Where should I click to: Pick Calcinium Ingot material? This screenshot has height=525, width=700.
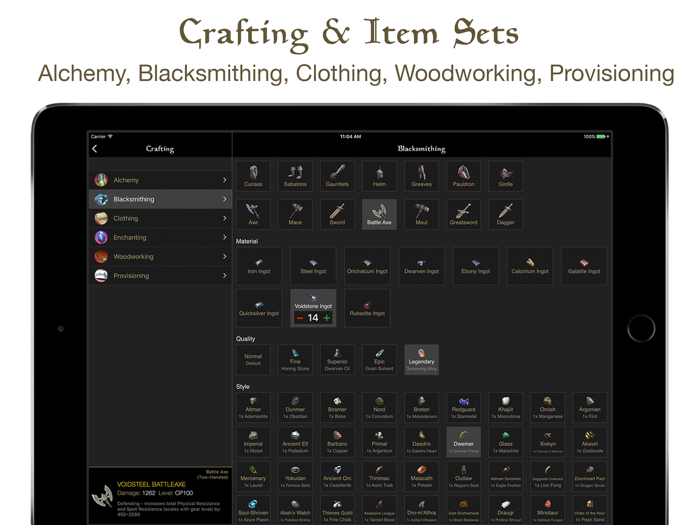click(x=530, y=266)
